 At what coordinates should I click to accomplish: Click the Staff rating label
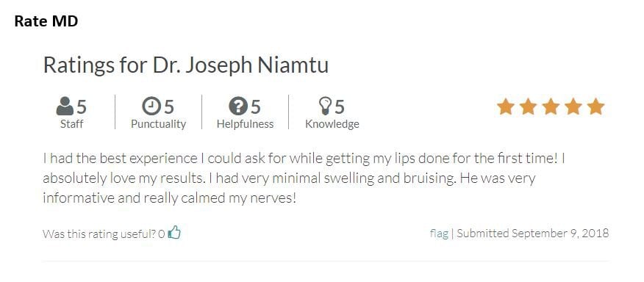coord(71,123)
